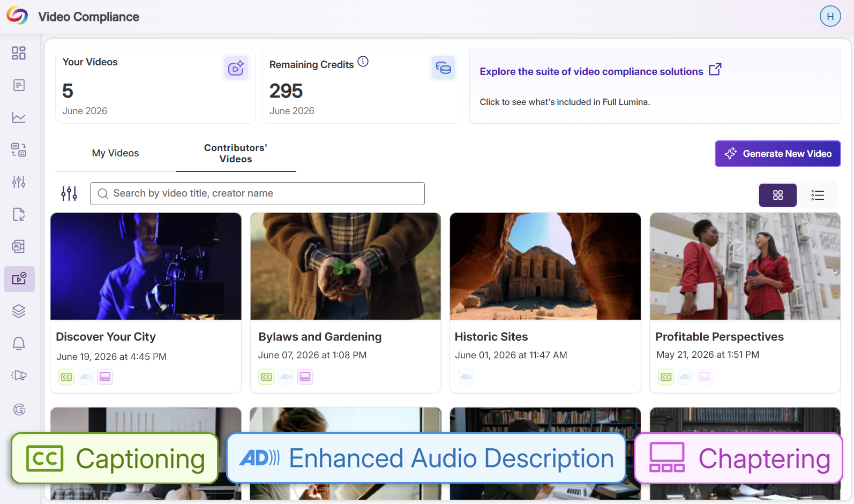Click the Enhanced Audio Description legend label

[426, 458]
